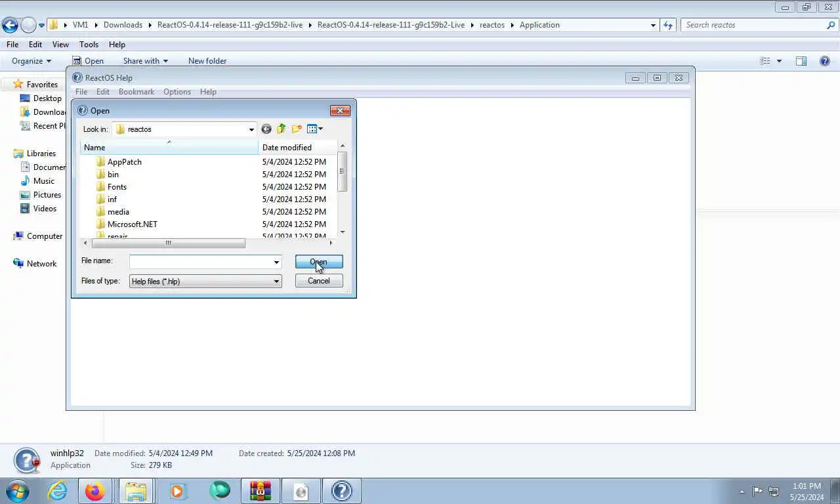Screen dimensions: 840x504
Task: Launch Internet Explorer from the taskbar
Action: (x=57, y=491)
